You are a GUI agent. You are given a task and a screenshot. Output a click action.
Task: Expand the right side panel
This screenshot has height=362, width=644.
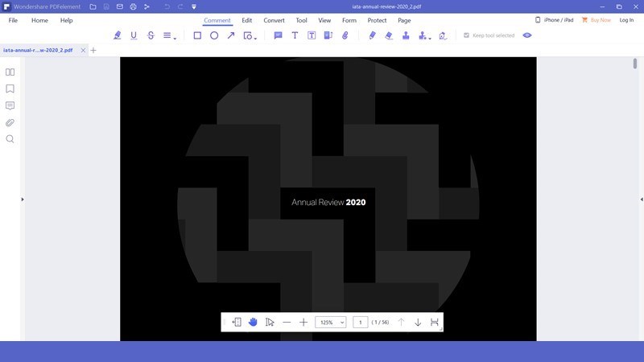tap(642, 200)
